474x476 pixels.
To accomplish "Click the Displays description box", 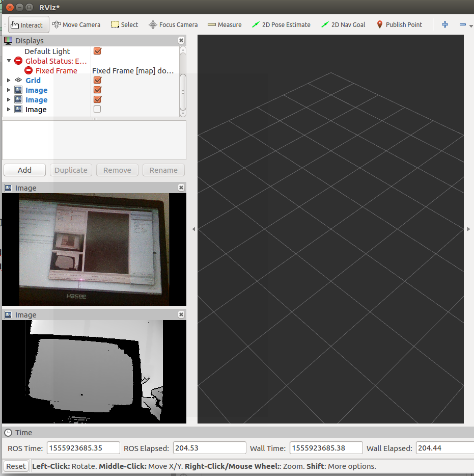I will tap(94, 140).
